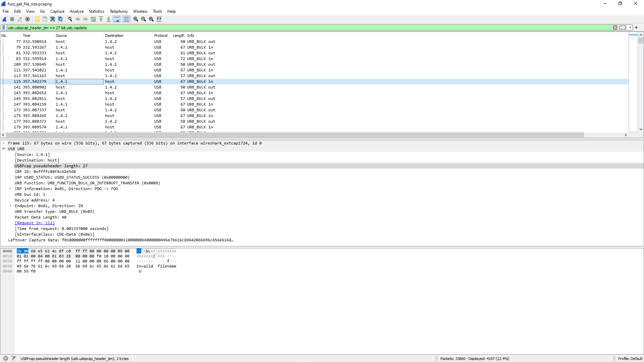Start capturing packets with the shark fin icon
This screenshot has height=362, width=644.
(x=4, y=19)
